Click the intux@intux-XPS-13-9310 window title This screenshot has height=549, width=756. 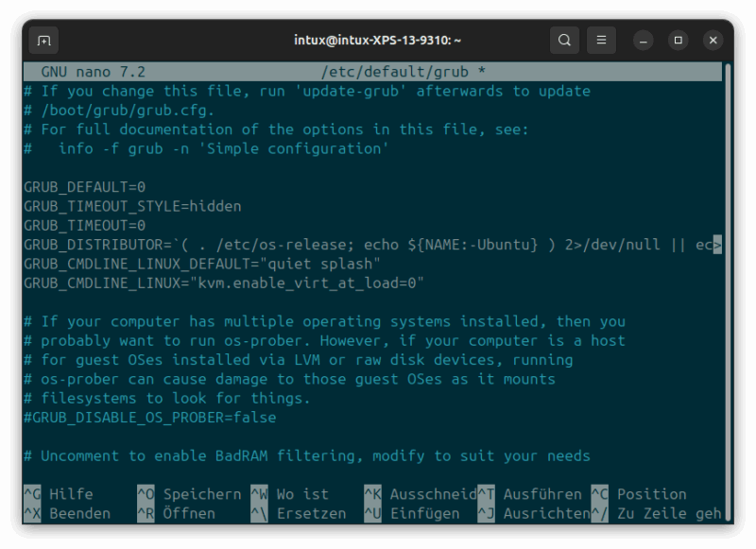(x=377, y=40)
